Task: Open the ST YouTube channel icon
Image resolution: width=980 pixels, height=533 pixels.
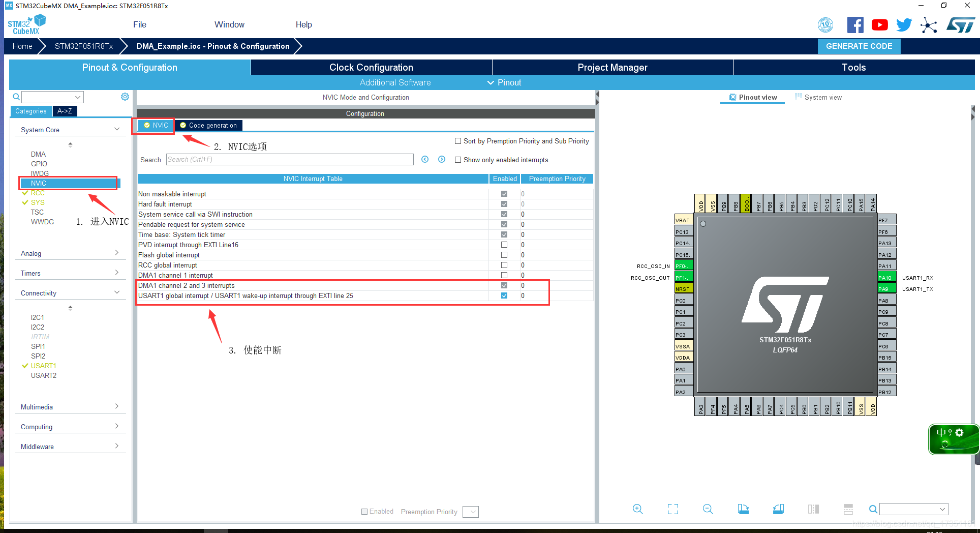Action: coord(880,25)
